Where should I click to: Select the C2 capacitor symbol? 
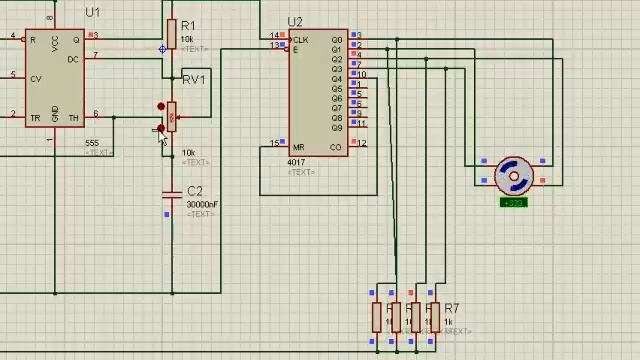pyautogui.click(x=172, y=194)
